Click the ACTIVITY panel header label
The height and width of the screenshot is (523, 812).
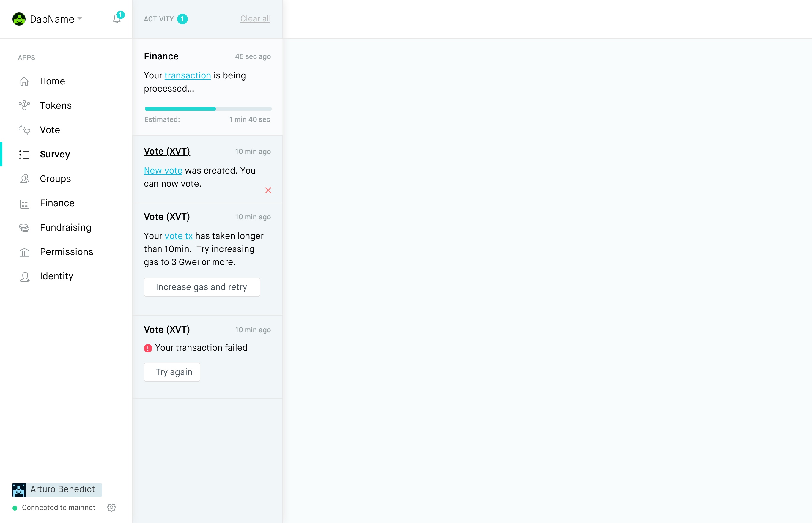[159, 19]
